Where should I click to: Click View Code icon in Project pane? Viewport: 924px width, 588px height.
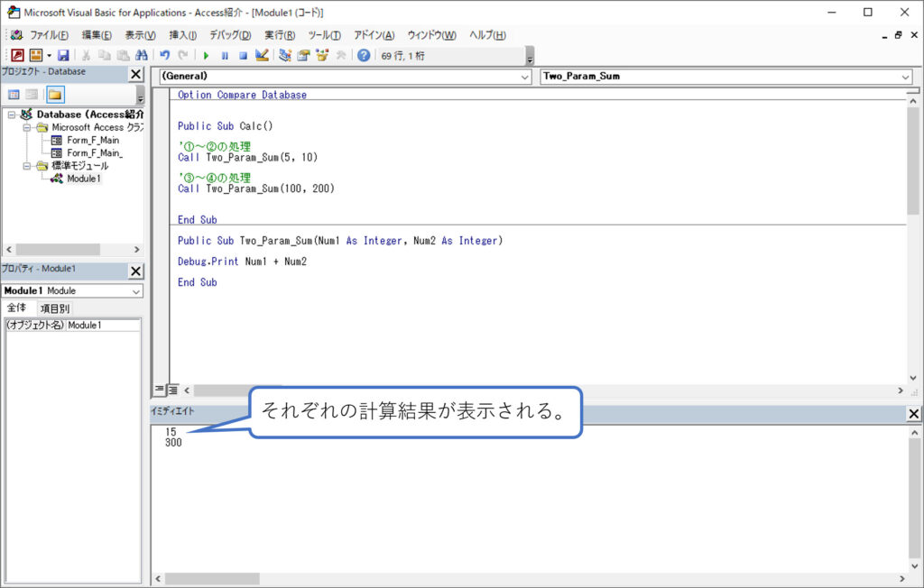click(14, 95)
